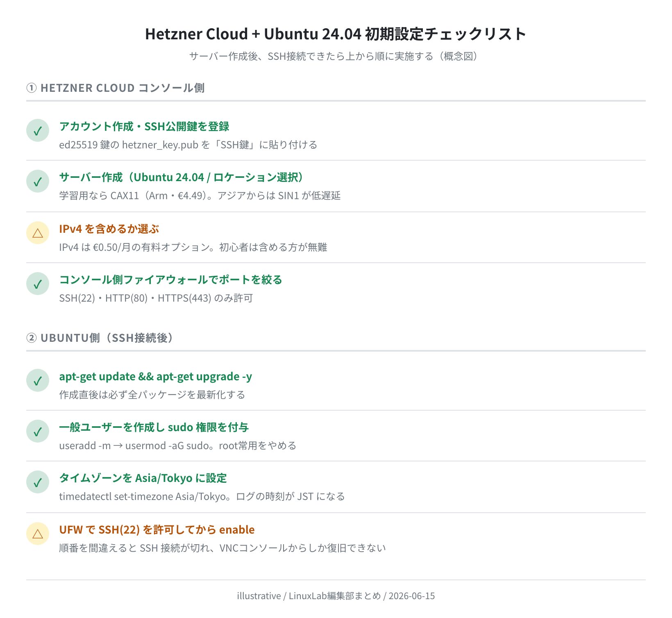Click the checkmark icon beside コンソール側ファイアウォール
This screenshot has height=618, width=672.
(38, 284)
